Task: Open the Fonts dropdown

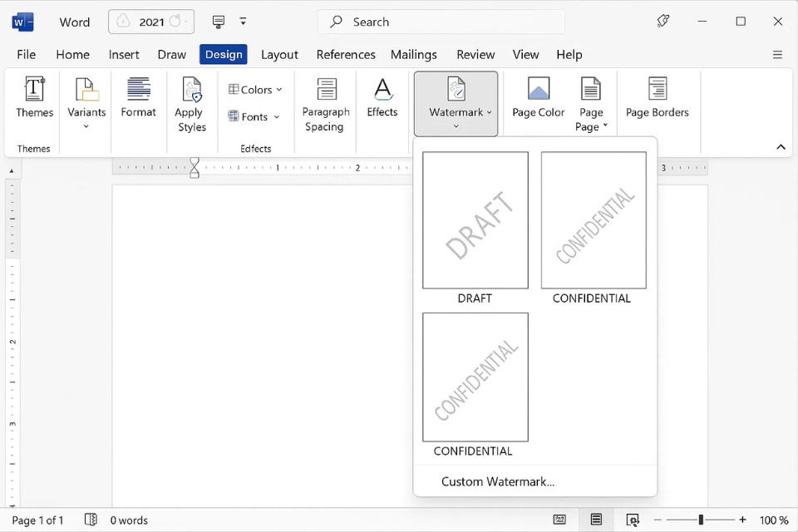Action: [254, 117]
